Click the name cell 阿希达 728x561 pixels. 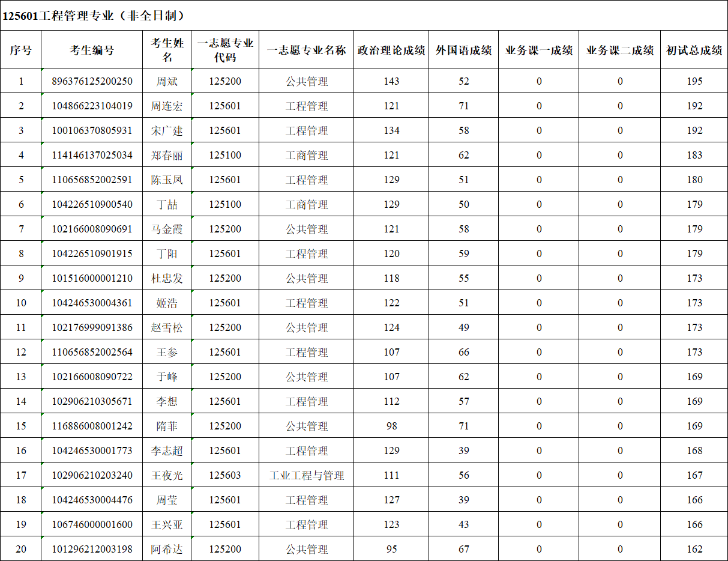(x=167, y=550)
